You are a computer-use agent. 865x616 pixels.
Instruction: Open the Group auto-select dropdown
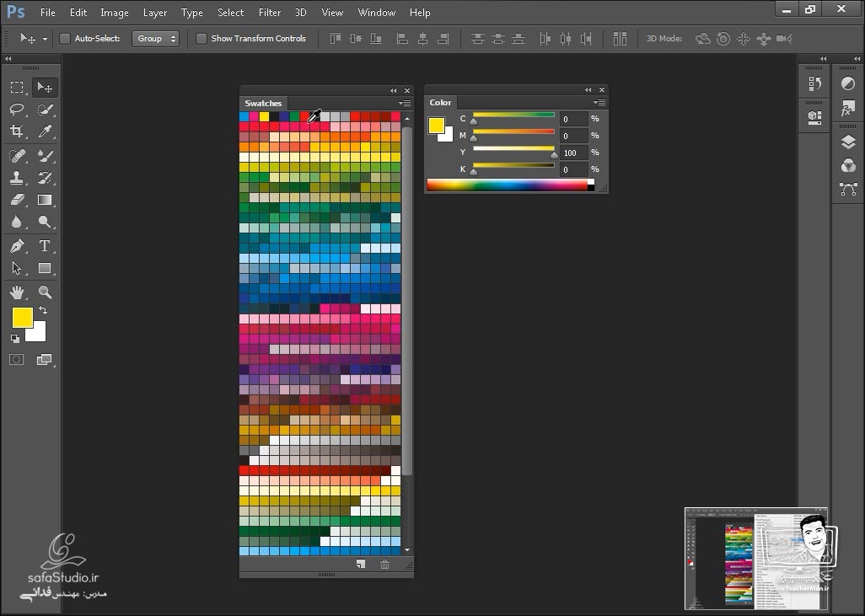pyautogui.click(x=156, y=39)
